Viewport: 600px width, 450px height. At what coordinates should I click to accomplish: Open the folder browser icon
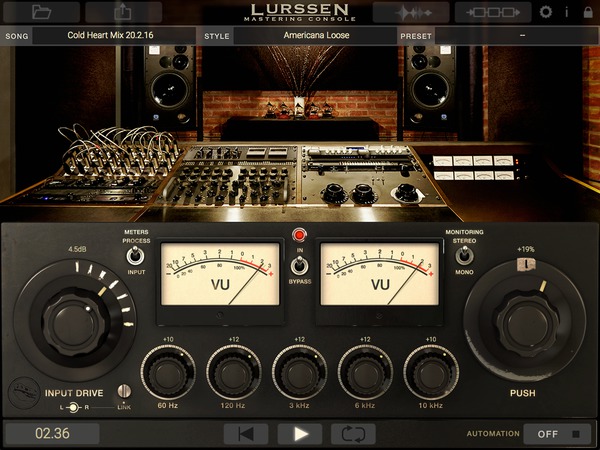pyautogui.click(x=41, y=12)
